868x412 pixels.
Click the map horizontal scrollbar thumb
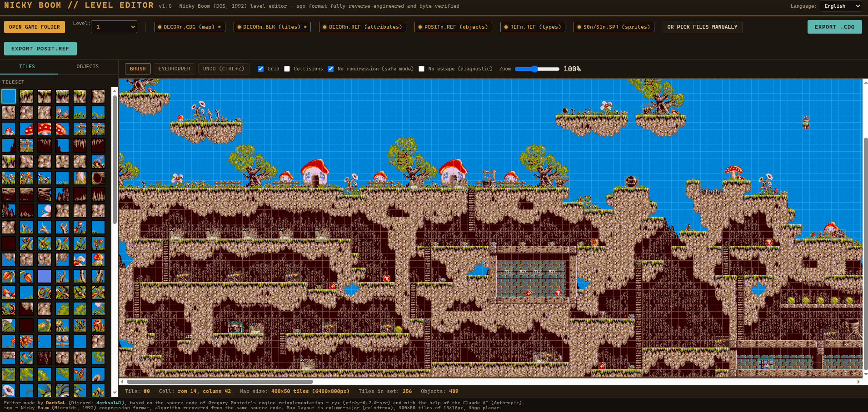click(x=220, y=382)
